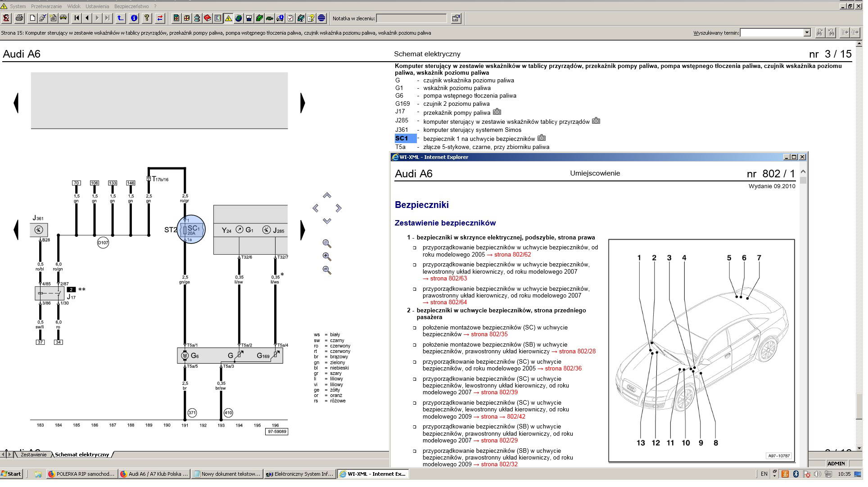Open Nowy dokument tekstowy taskbar item

click(226, 474)
